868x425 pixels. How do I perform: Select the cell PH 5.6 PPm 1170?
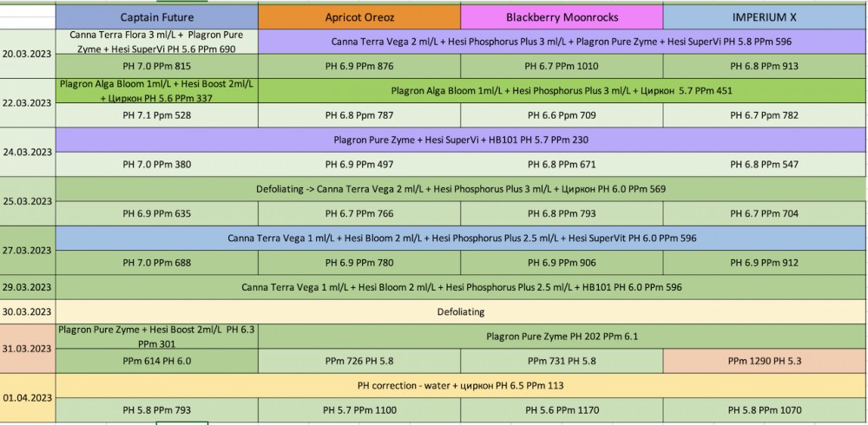click(x=562, y=410)
